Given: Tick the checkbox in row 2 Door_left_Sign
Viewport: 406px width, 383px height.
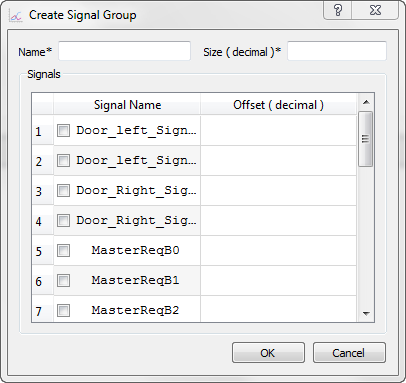Looking at the screenshot, I should (63, 160).
